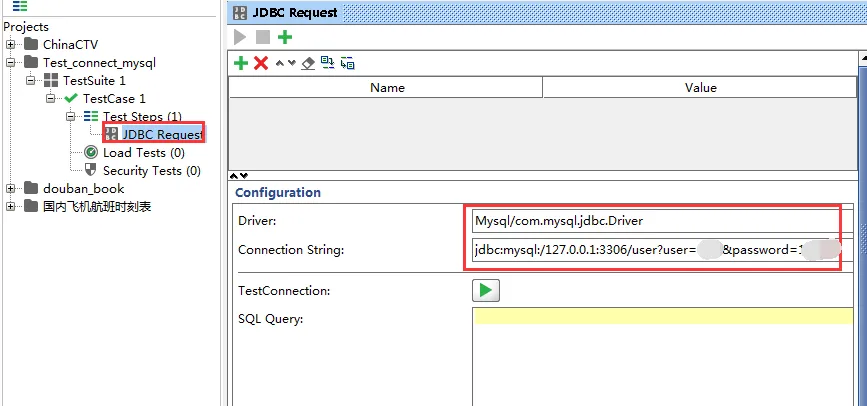The width and height of the screenshot is (867, 406).
Task: Select Load Tests (0) in tree
Action: click(x=143, y=153)
